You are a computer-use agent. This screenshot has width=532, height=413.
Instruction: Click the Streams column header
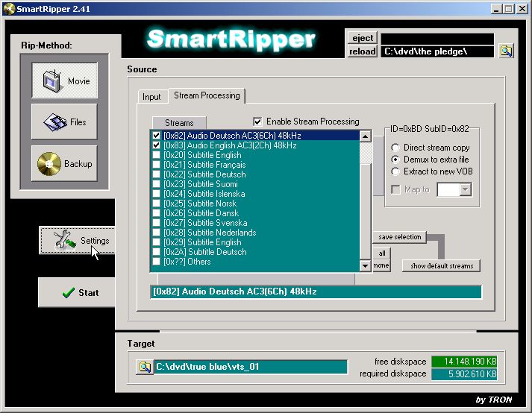tap(179, 123)
